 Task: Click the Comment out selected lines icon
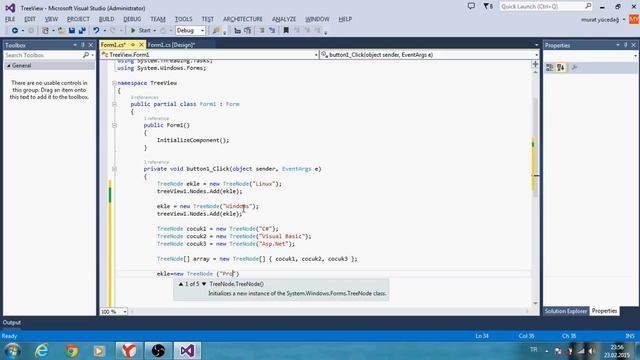tap(262, 31)
